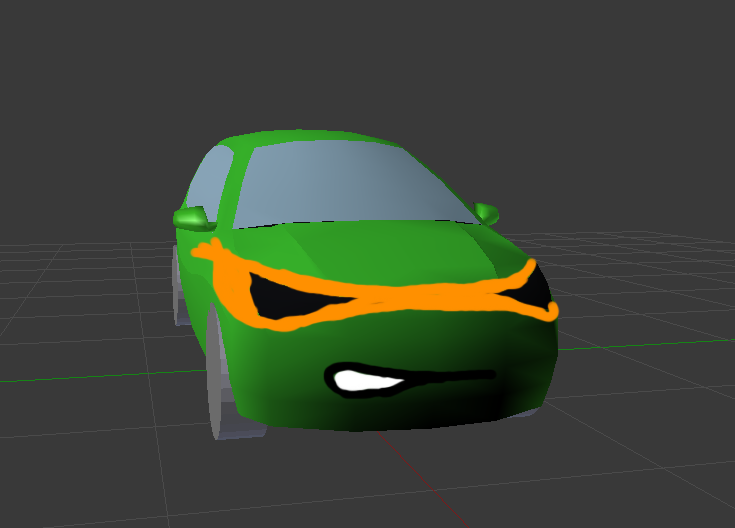Click the white tooth in painted mouth
This screenshot has height=528, width=735.
[368, 380]
